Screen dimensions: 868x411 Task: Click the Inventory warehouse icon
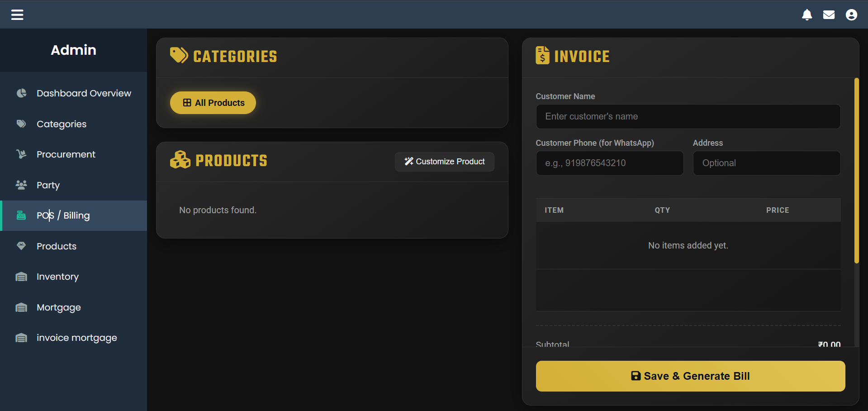coord(21,277)
